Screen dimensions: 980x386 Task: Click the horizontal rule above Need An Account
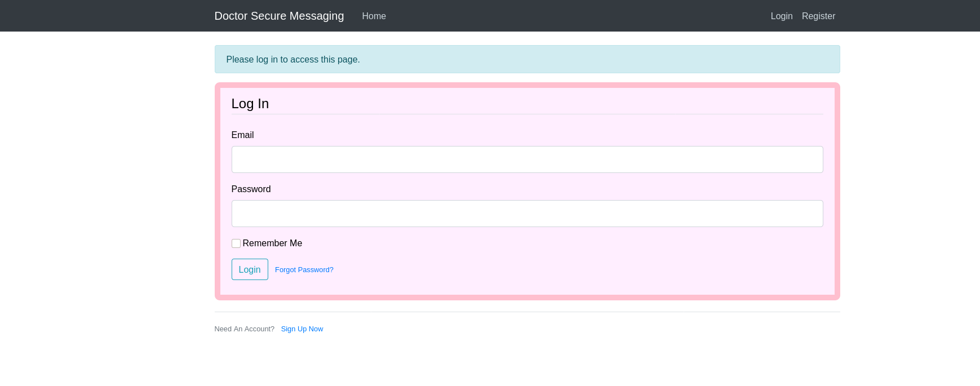coord(527,312)
